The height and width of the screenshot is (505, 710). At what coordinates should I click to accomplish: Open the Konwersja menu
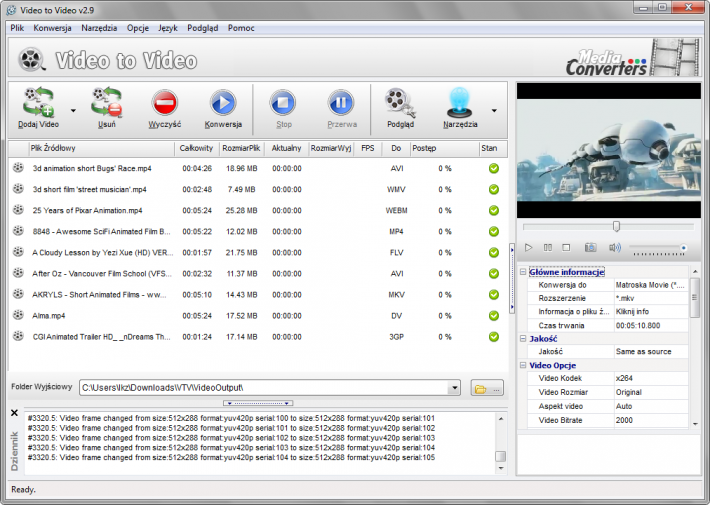click(x=52, y=28)
